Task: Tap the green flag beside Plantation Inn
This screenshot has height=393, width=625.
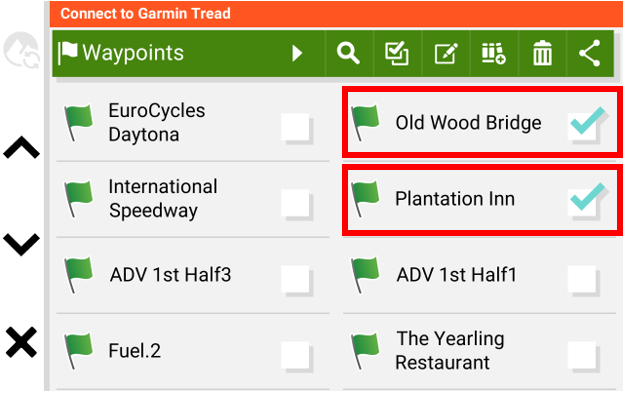Action: coord(365,199)
